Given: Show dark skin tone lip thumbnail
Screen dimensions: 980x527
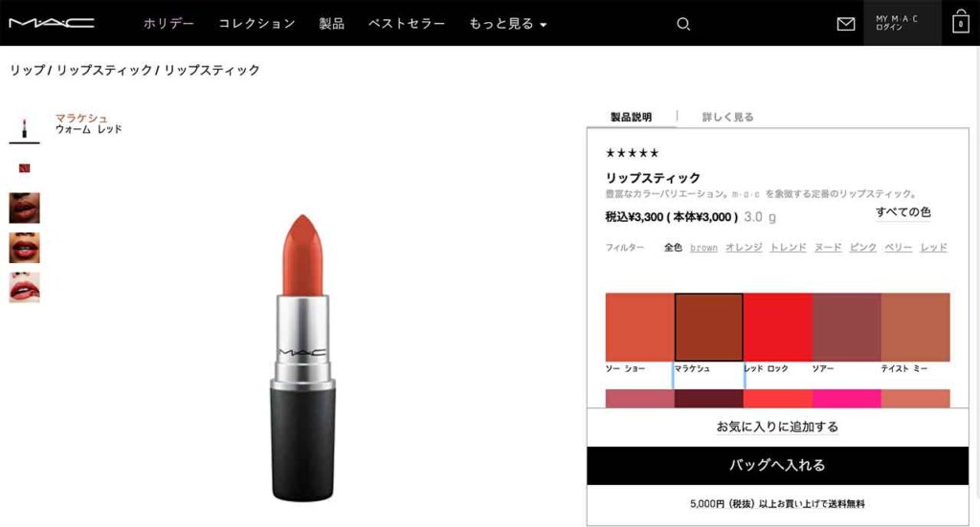Looking at the screenshot, I should [24, 208].
